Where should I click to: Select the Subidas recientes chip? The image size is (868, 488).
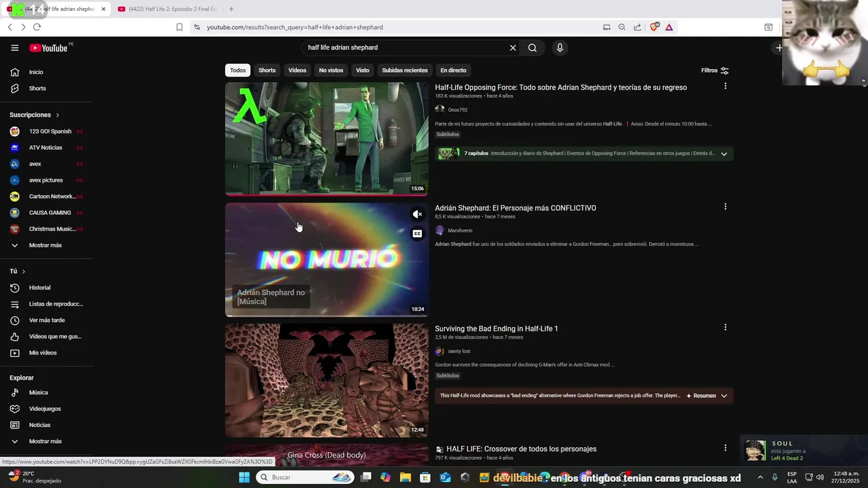pos(405,70)
